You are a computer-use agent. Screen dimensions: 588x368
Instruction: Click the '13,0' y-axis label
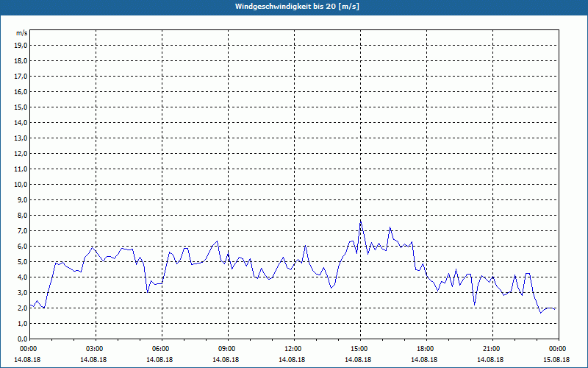coord(21,138)
